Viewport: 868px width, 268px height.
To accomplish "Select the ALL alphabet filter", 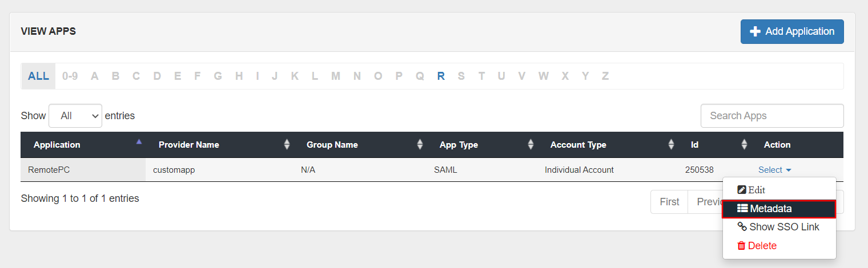I will (39, 76).
